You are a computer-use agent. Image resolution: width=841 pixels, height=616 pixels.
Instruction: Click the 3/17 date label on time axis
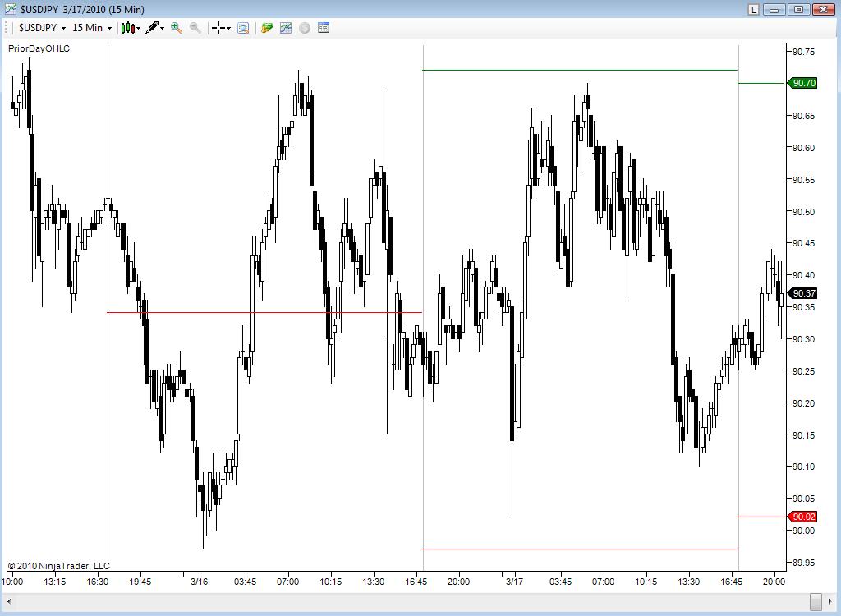pos(514,582)
